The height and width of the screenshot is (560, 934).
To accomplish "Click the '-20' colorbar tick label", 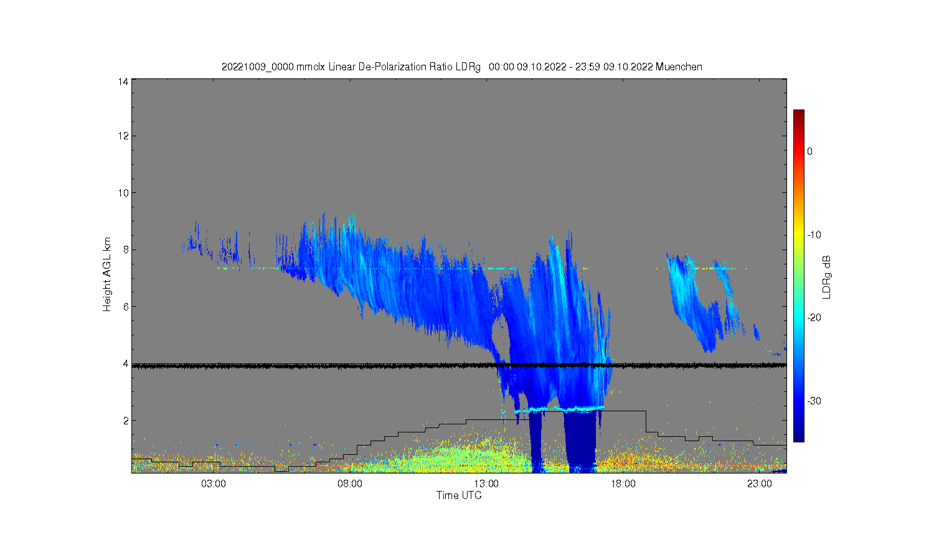I will (814, 317).
